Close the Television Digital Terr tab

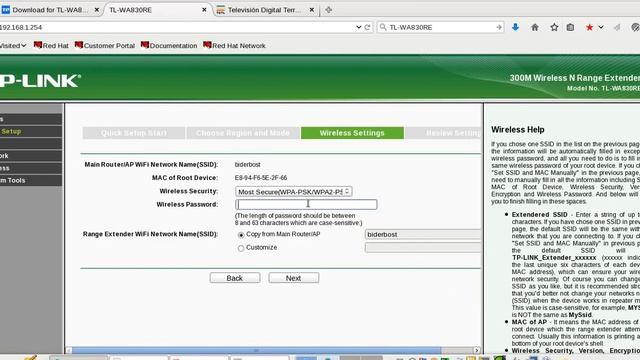coord(311,10)
